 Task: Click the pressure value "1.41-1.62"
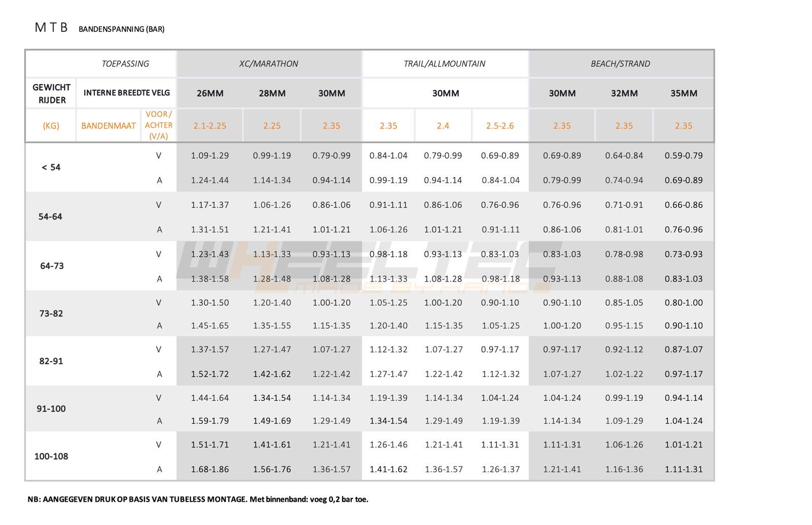click(x=389, y=469)
